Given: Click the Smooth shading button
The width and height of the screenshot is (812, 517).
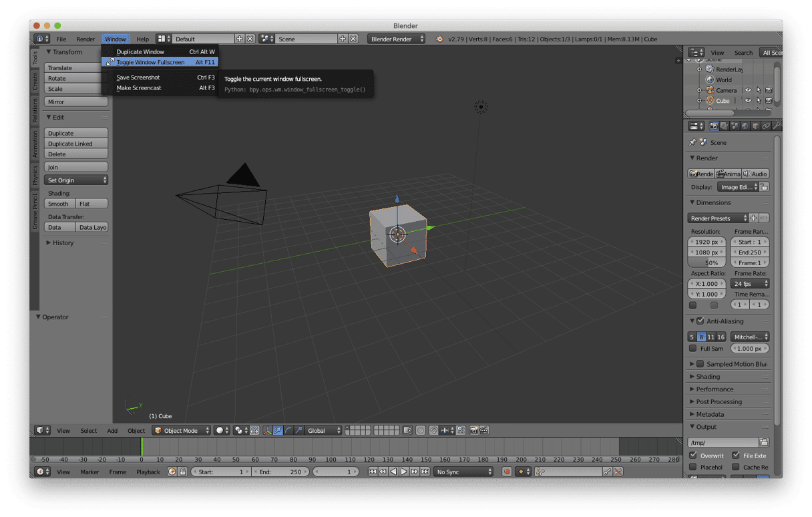Looking at the screenshot, I should (59, 204).
